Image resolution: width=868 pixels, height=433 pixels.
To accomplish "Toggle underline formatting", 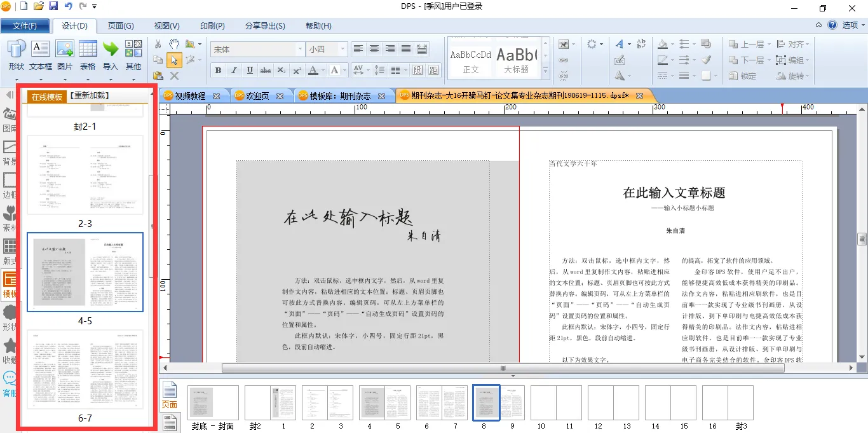I will tap(250, 70).
